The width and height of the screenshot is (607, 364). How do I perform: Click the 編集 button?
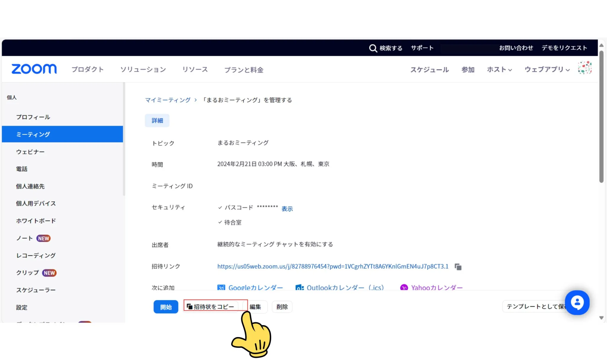(255, 307)
